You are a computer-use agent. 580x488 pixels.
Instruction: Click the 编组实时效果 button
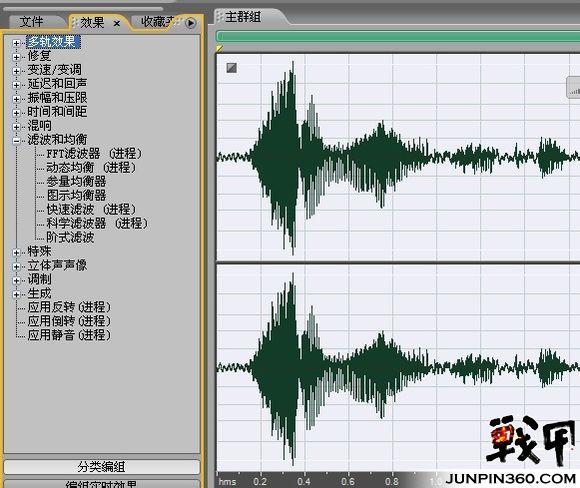click(101, 484)
